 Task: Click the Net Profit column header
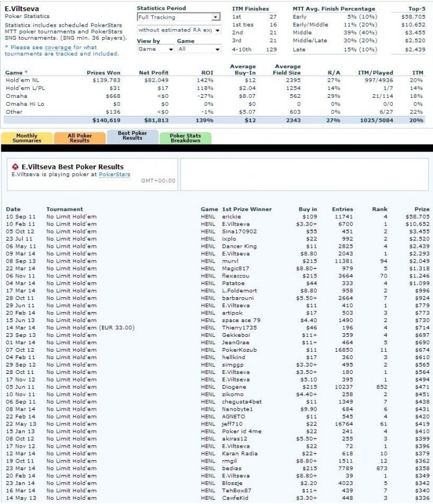tap(153, 72)
